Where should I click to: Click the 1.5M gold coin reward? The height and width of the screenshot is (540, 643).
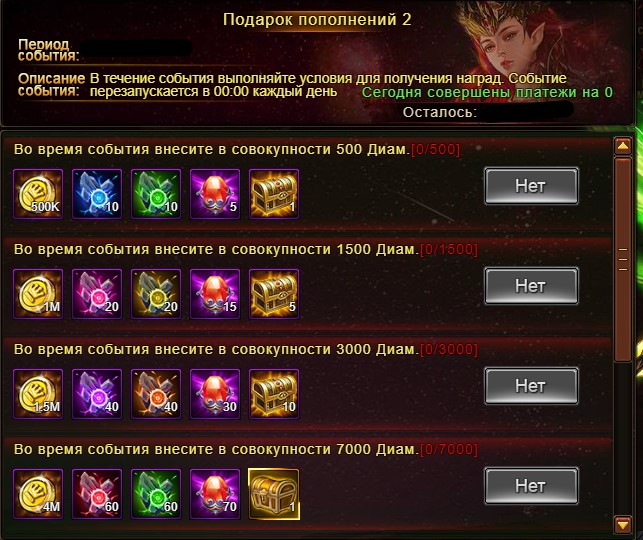[x=38, y=394]
